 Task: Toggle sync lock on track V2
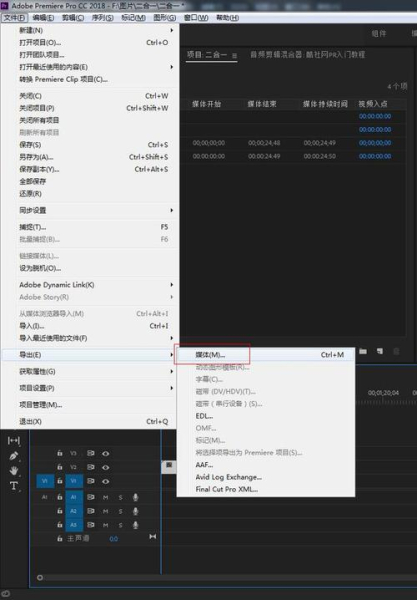click(91, 467)
